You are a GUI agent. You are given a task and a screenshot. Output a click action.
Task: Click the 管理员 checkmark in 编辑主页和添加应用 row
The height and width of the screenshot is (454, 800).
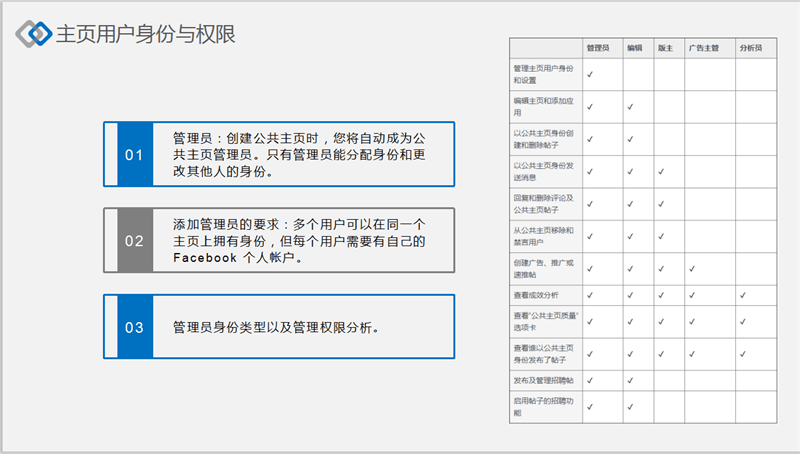point(590,107)
